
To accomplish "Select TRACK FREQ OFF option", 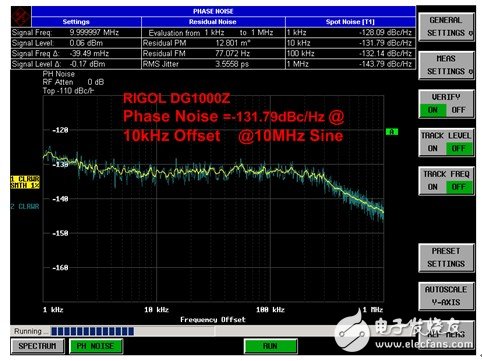I will click(x=459, y=187).
